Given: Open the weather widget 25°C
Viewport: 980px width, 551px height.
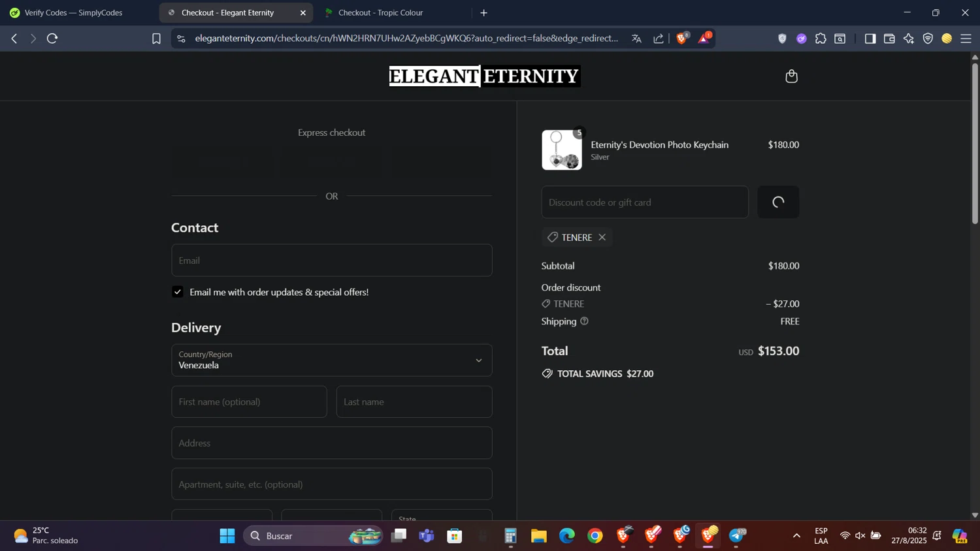Looking at the screenshot, I should coord(46,536).
